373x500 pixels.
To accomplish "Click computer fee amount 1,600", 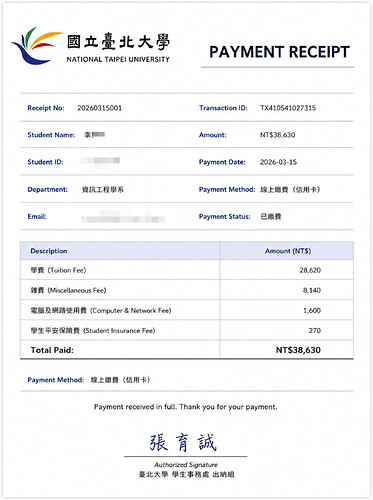I will 312,311.
